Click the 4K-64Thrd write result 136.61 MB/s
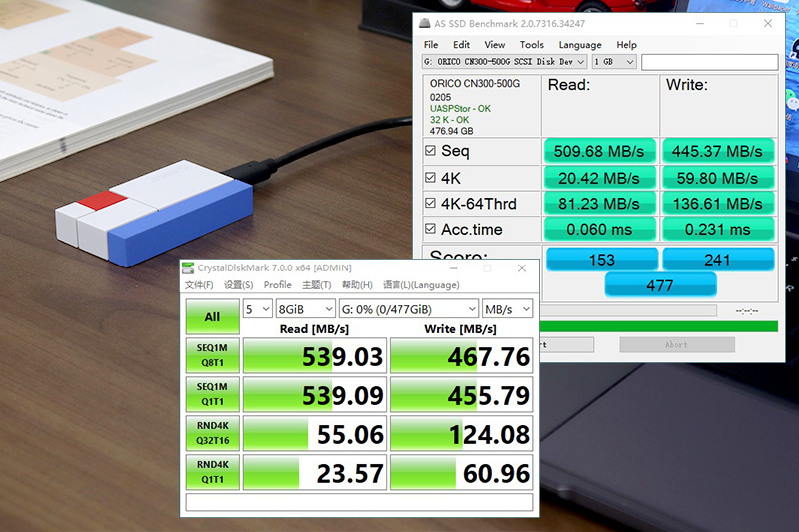The image size is (799, 532). [x=717, y=204]
